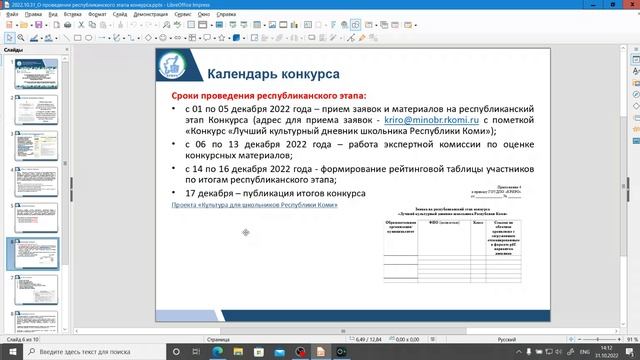Open the Проекта «Культура для школьников» link
This screenshot has width=640, height=360.
tap(255, 205)
